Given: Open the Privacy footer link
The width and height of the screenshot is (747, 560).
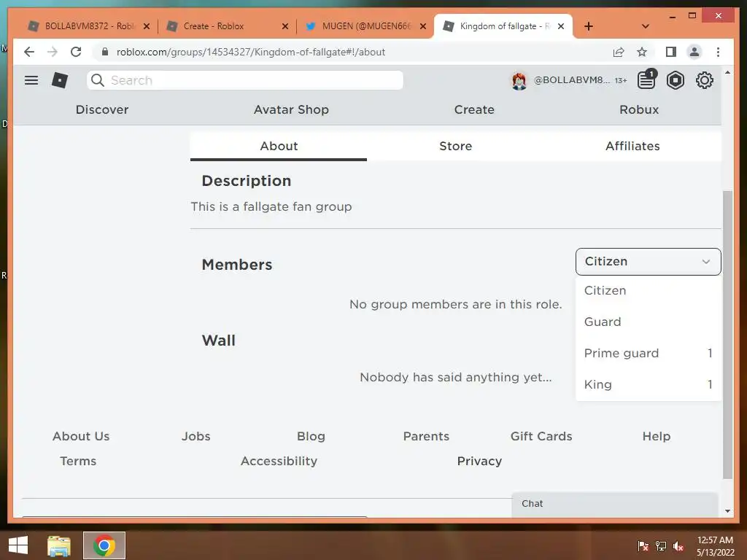Looking at the screenshot, I should tap(479, 461).
